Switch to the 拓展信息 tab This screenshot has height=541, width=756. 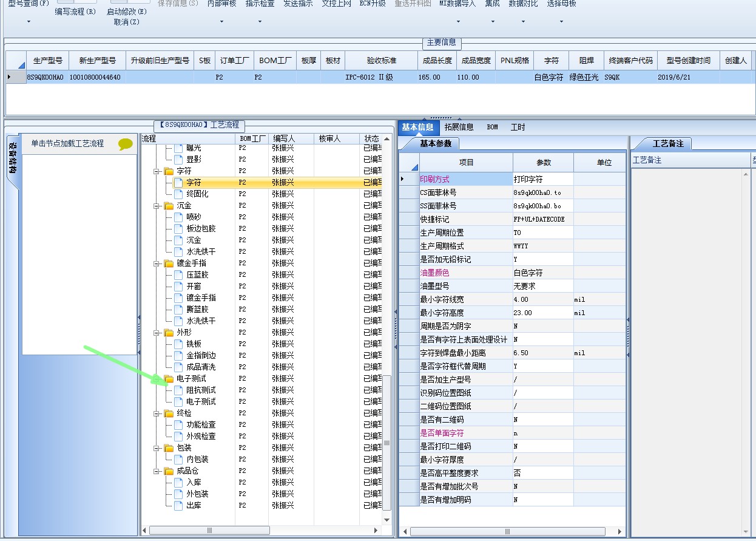[459, 127]
